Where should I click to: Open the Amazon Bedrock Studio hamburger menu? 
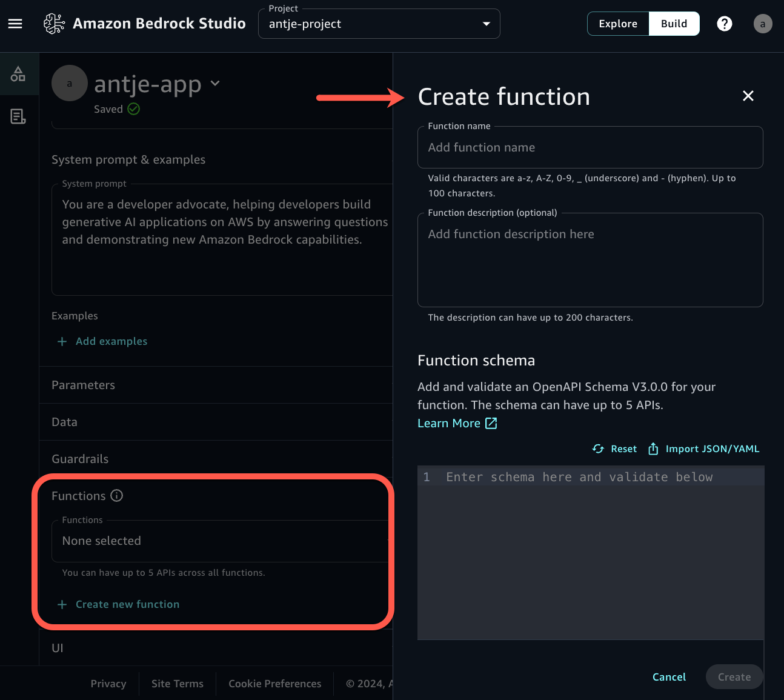tap(15, 24)
